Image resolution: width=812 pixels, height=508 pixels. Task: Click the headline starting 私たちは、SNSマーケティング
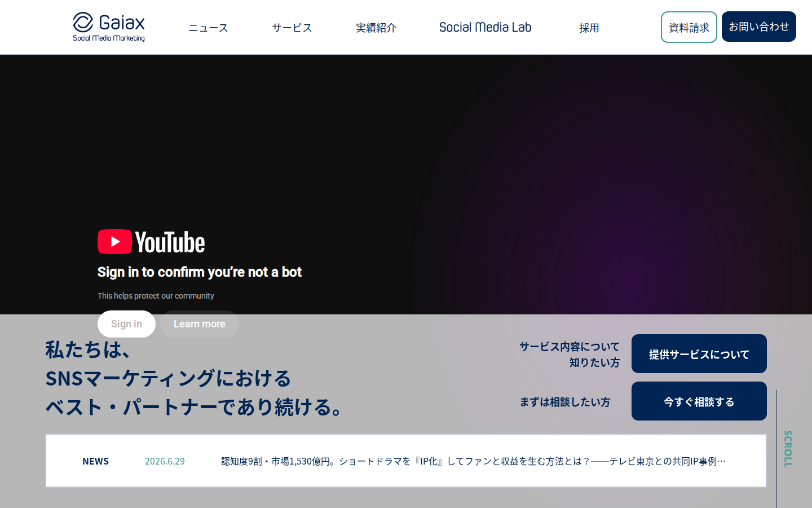pyautogui.click(x=195, y=378)
